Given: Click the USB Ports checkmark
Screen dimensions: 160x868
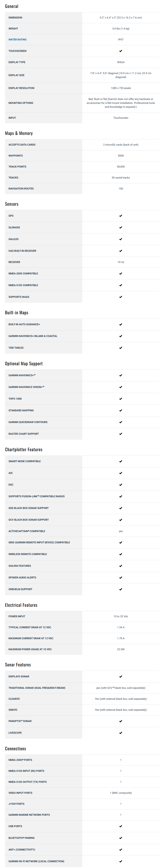Looking at the screenshot, I should [x=121, y=826].
